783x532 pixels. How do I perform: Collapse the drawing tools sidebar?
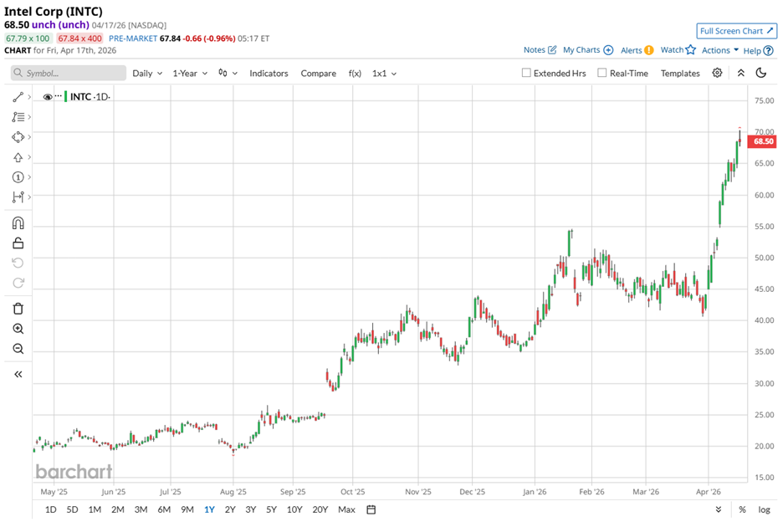[18, 374]
